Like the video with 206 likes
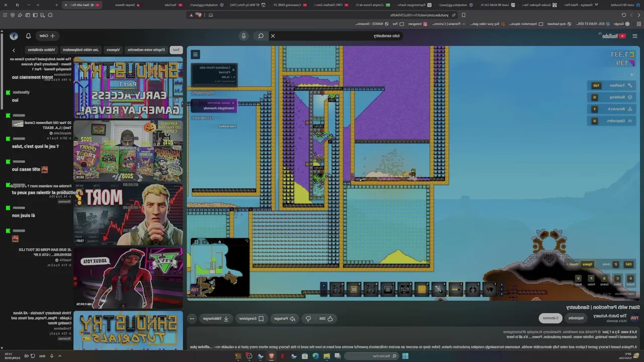 click(326, 318)
